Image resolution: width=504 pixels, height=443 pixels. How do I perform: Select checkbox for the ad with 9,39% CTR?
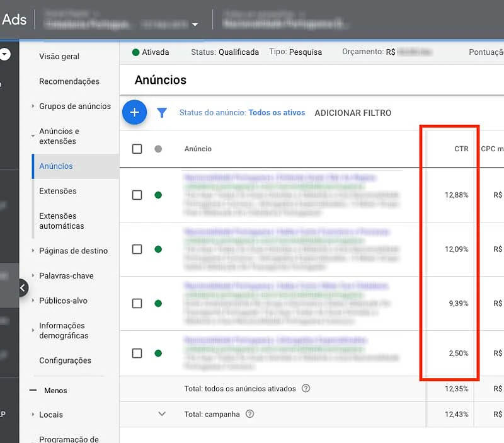(137, 303)
